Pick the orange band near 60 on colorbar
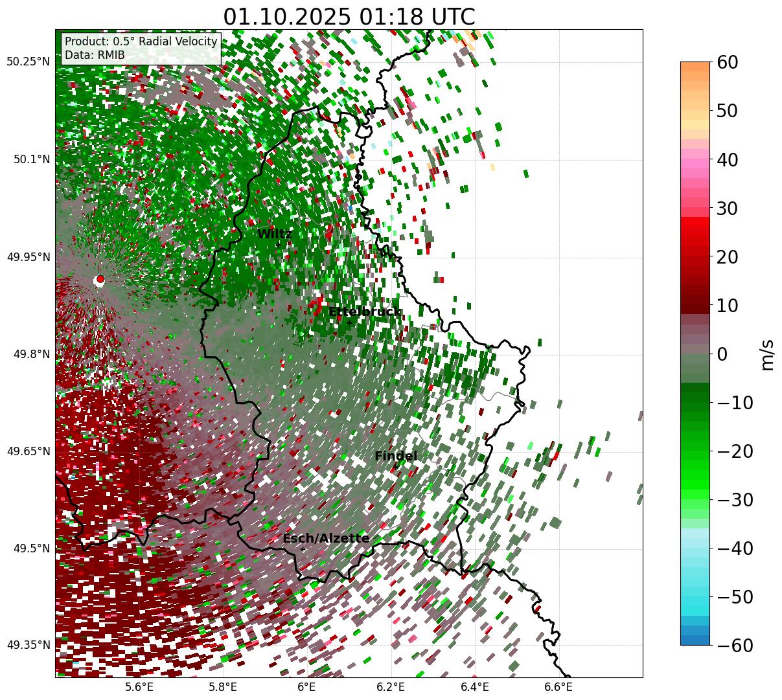The image size is (782, 700). pyautogui.click(x=695, y=67)
